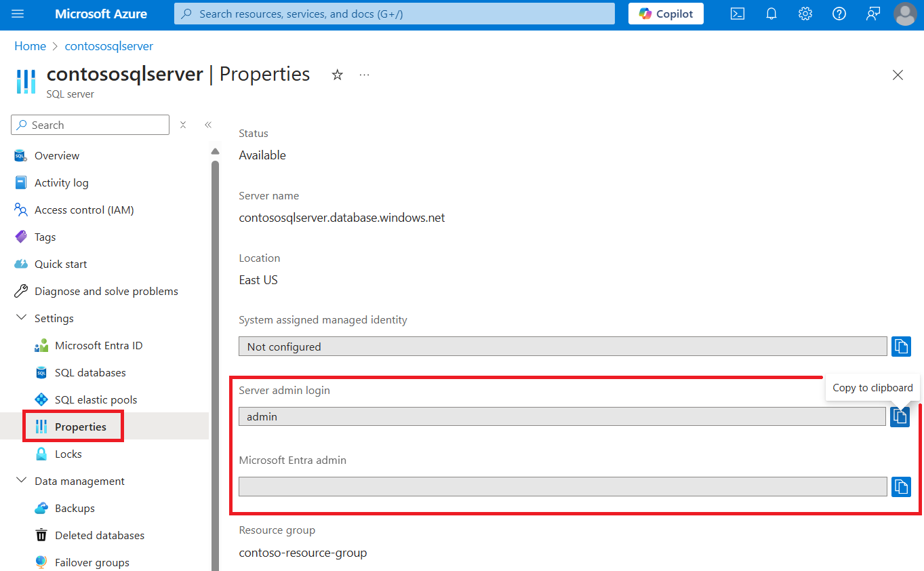Open the notifications bell
This screenshot has width=924, height=571.
tap(771, 14)
